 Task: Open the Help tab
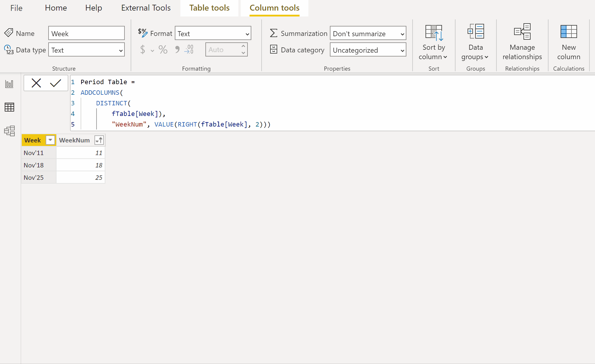coord(94,8)
